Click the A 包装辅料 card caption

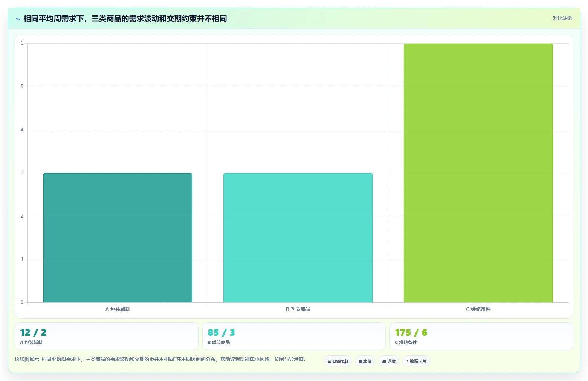coord(31,343)
